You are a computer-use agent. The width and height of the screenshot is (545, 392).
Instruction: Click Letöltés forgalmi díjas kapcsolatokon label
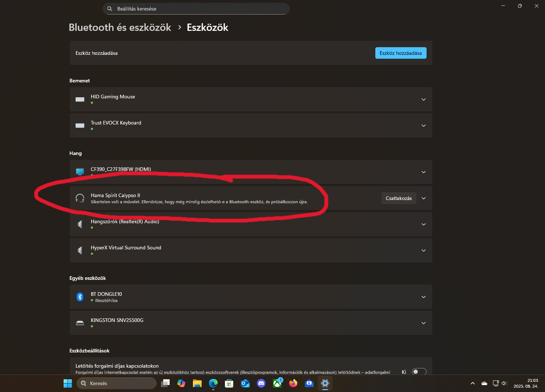pos(117,366)
